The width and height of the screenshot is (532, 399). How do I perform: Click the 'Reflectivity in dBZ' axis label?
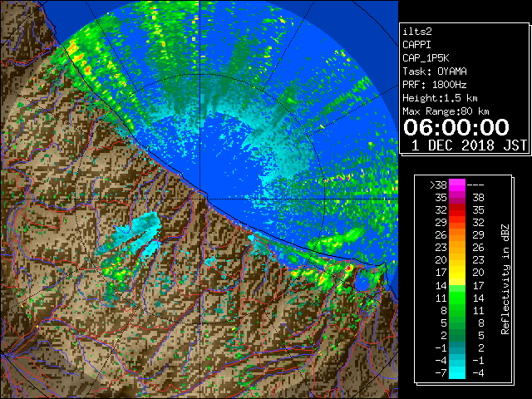[505, 279]
